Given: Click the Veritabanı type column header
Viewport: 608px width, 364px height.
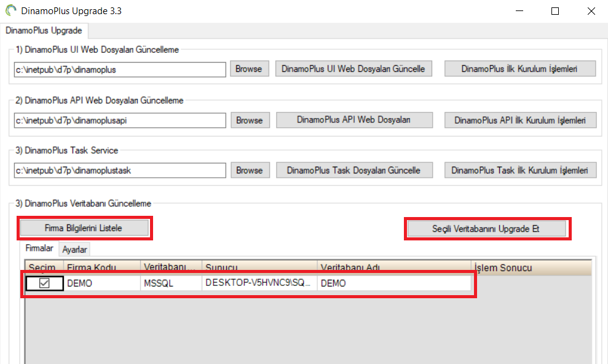Looking at the screenshot, I should click(x=171, y=267).
